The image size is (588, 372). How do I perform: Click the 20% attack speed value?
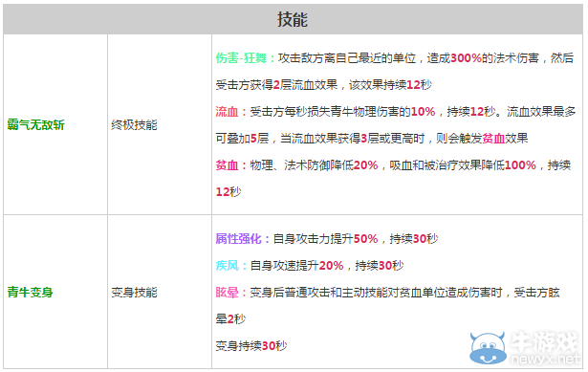(x=331, y=266)
